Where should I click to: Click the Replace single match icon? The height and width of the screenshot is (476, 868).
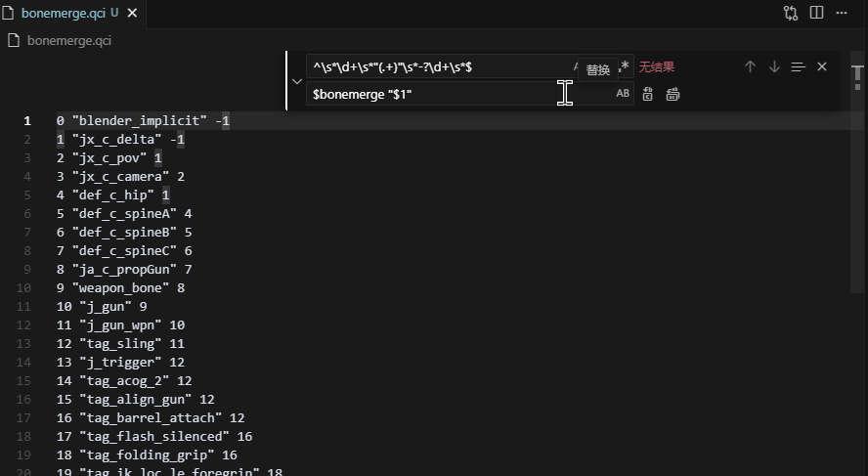pos(648,94)
